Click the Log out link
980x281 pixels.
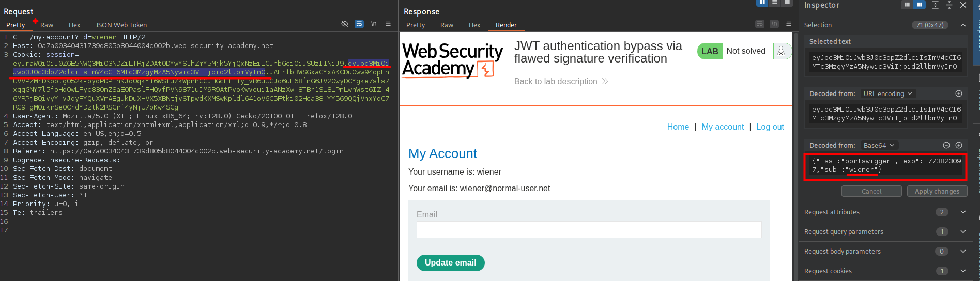coord(770,127)
